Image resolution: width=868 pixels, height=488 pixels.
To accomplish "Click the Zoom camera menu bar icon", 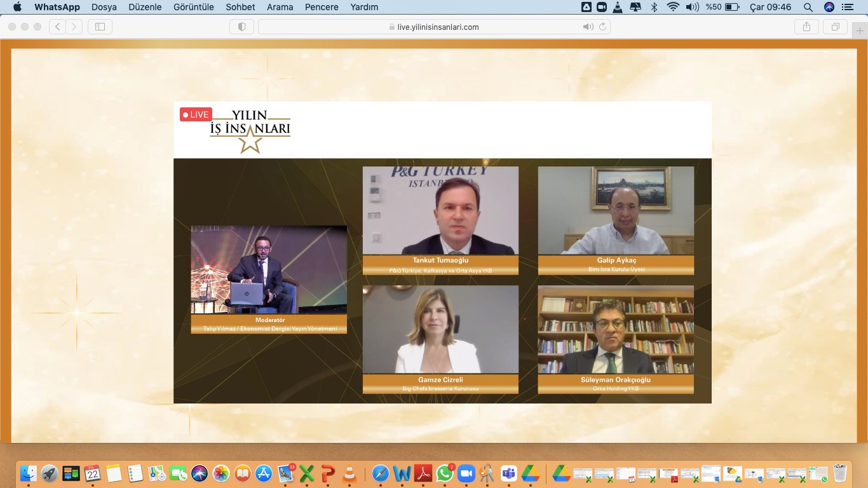I will tap(601, 7).
